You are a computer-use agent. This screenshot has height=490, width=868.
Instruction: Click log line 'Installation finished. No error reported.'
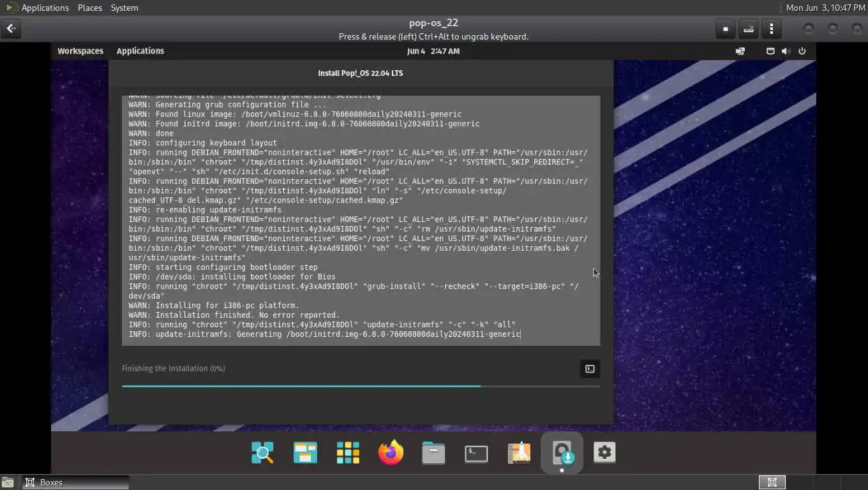click(248, 315)
